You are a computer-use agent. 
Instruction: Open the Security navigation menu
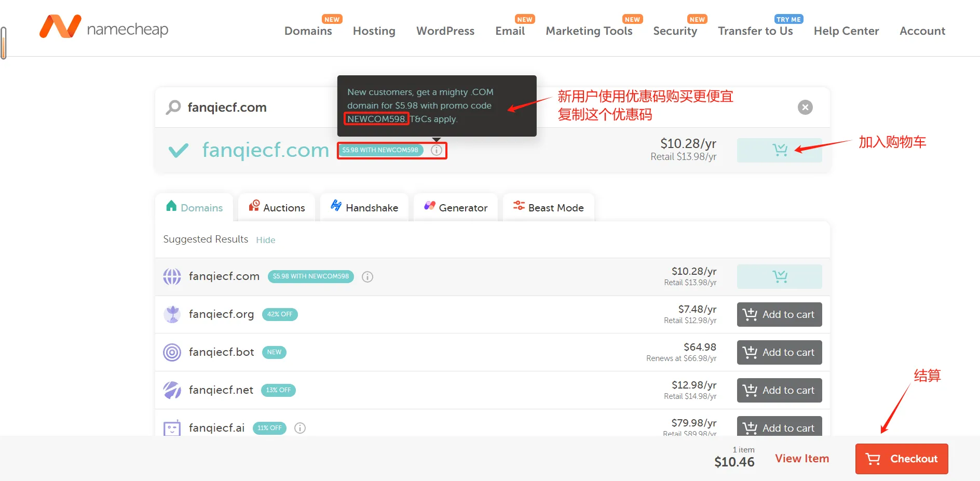pyautogui.click(x=675, y=31)
